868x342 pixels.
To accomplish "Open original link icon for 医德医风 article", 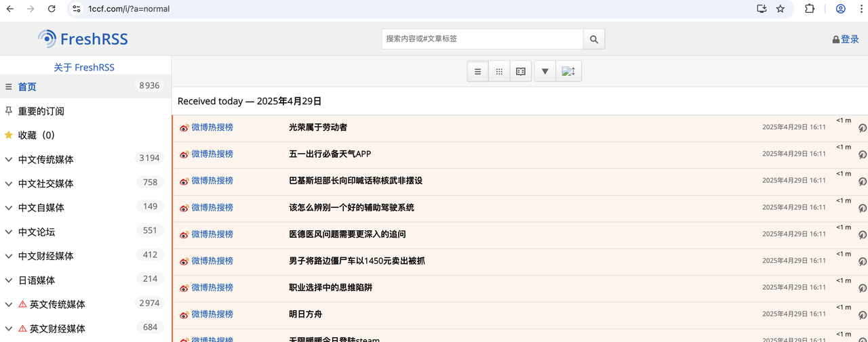I will [863, 235].
